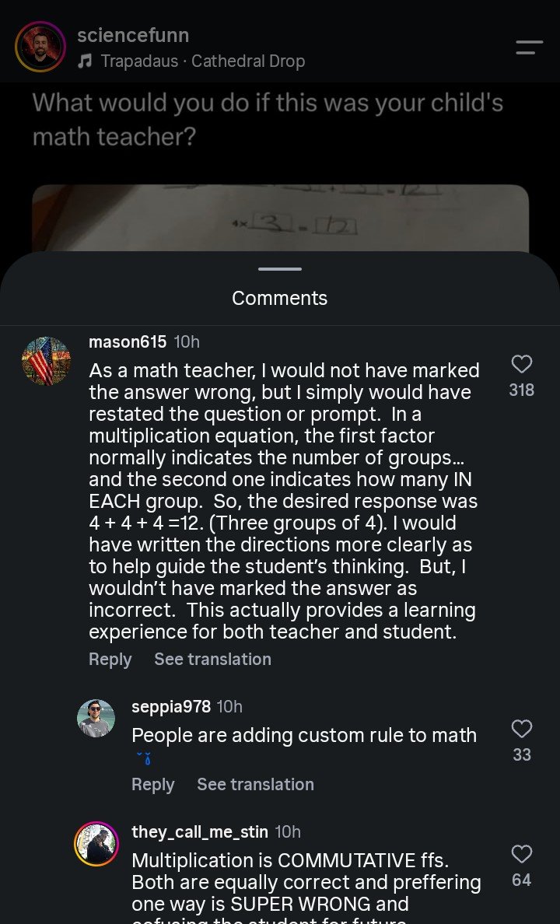View they_call_me_stin's story-ring avatar

pos(96,844)
